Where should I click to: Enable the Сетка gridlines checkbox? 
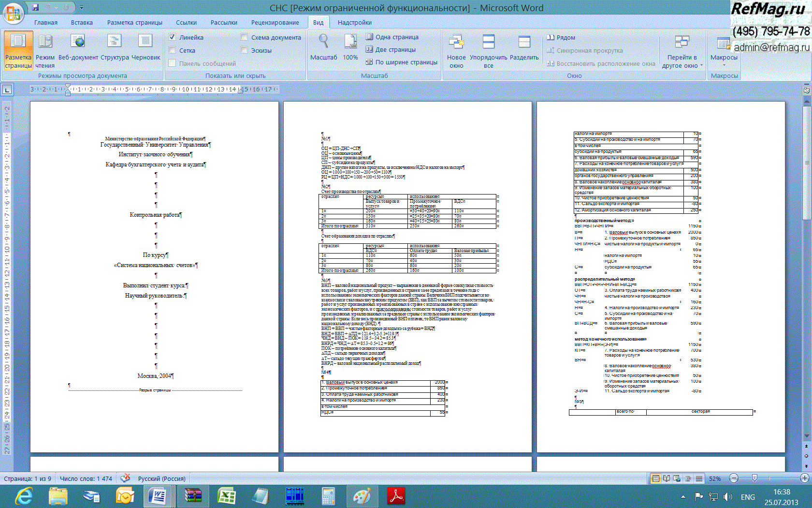coord(173,50)
